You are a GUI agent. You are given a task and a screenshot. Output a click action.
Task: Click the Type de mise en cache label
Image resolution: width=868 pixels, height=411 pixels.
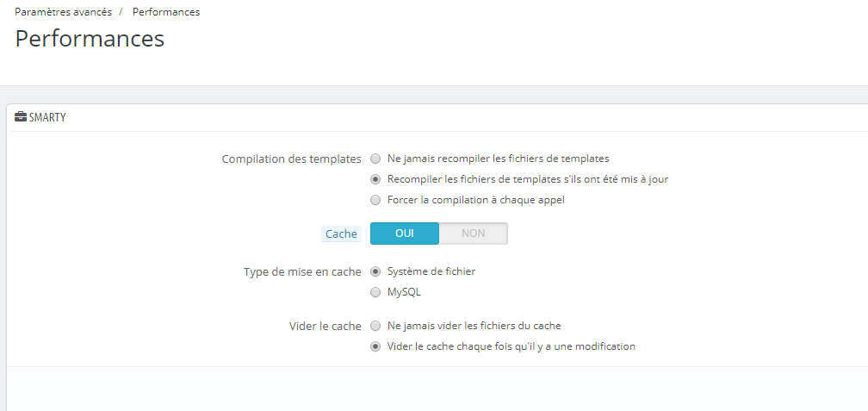(x=302, y=271)
